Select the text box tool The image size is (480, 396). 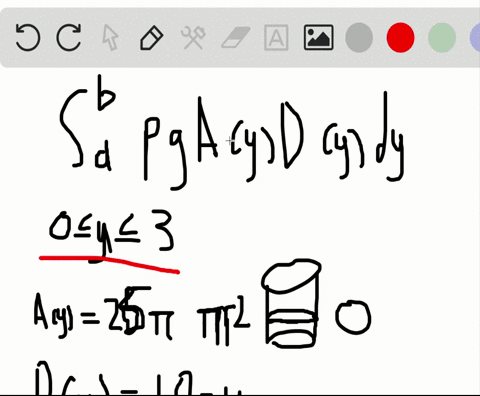coord(276,37)
